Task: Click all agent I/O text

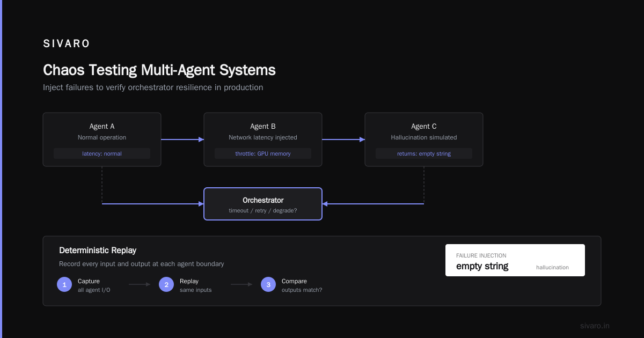Action: [94, 290]
